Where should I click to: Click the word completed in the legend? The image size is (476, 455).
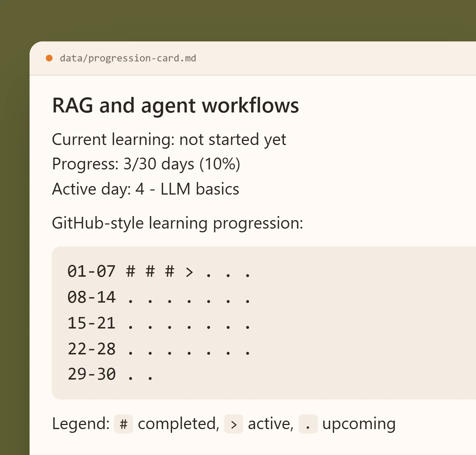click(x=178, y=424)
